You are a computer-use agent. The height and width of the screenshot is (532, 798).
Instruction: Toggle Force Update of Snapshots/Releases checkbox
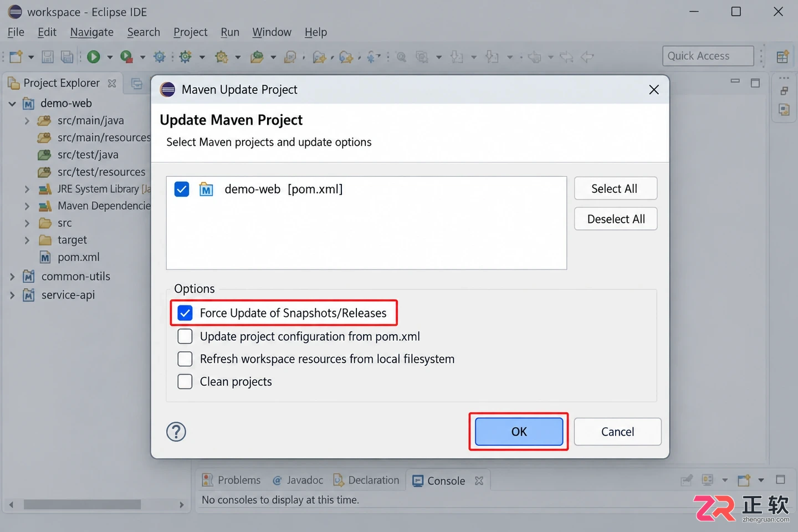click(185, 313)
